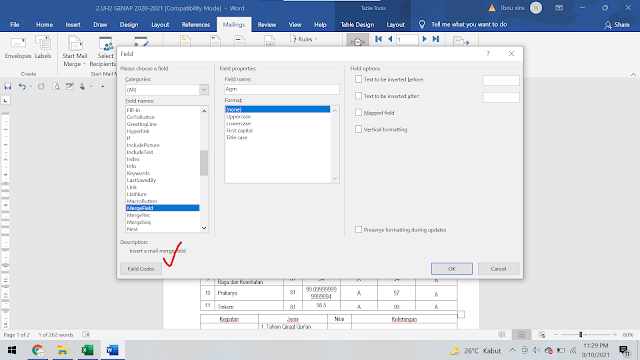The image size is (640, 360).
Task: Click the Finish & Merge icon
Action: 461,41
